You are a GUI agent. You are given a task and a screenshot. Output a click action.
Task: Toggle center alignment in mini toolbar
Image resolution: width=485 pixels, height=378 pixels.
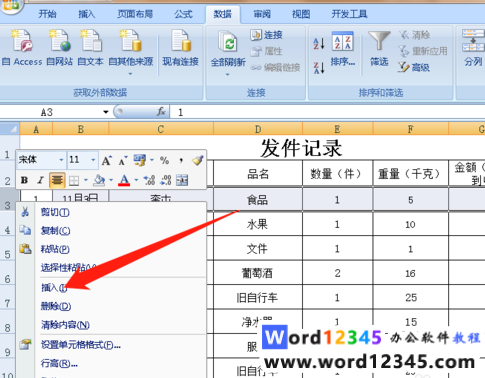click(57, 180)
